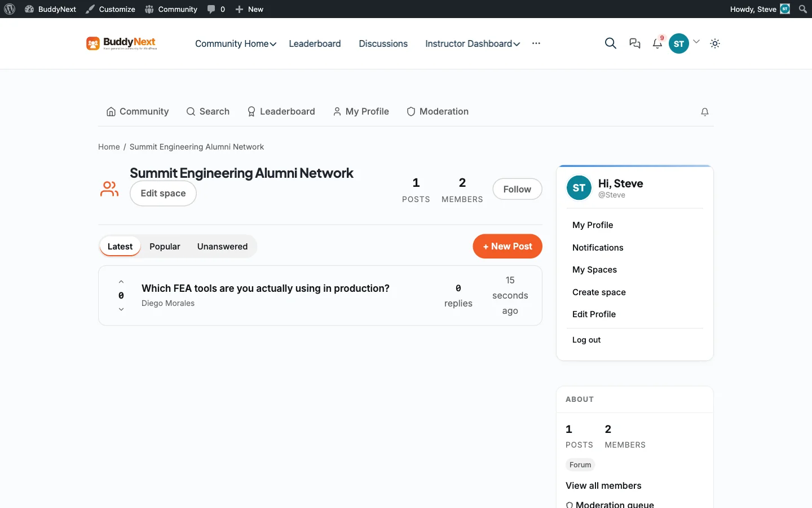Viewport: 812px width, 508px height.
Task: Open the My Profile sub-nav tab
Action: [361, 112]
